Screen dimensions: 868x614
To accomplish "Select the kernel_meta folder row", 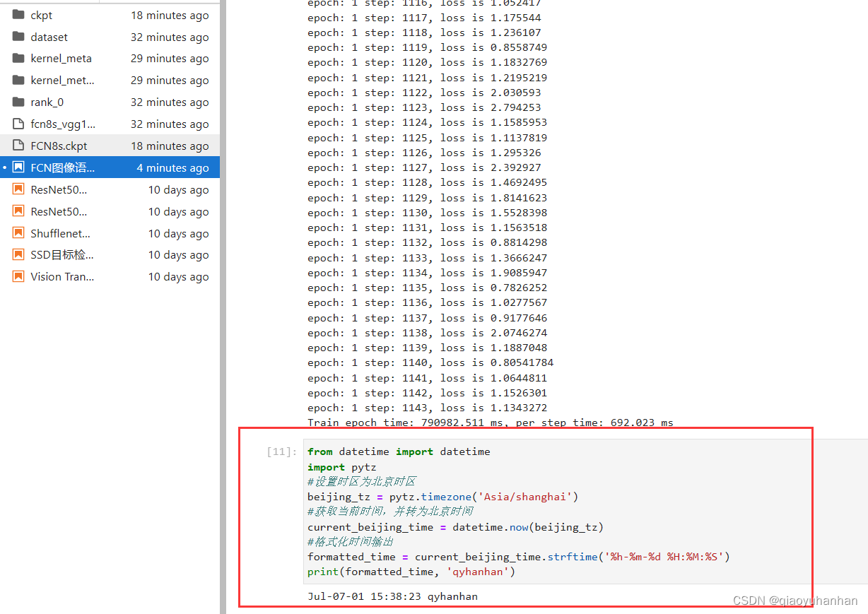I will pyautogui.click(x=110, y=59).
